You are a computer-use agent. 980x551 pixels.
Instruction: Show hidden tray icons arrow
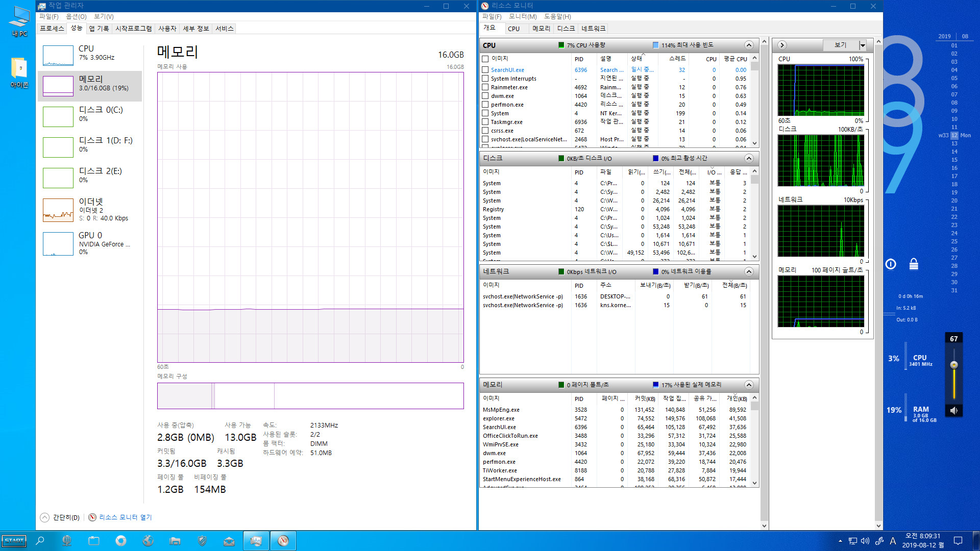click(840, 541)
